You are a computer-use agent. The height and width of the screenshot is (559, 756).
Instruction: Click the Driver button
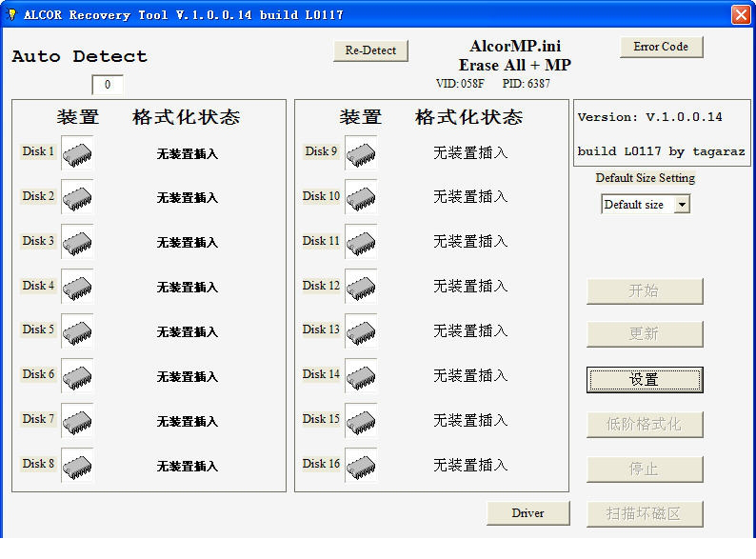coord(527,513)
